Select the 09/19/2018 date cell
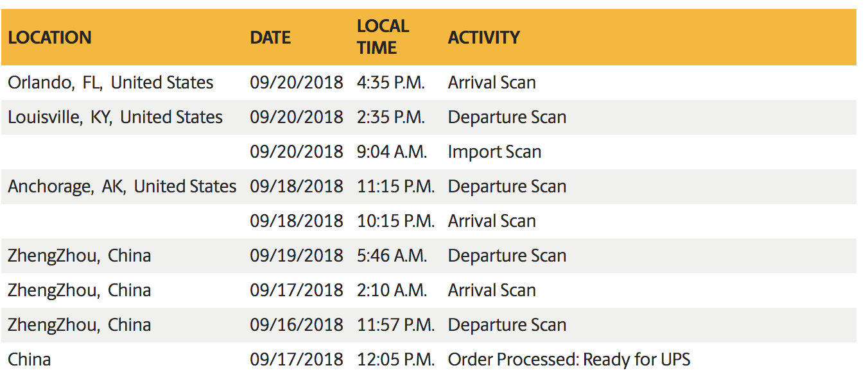868x386 pixels. click(297, 256)
